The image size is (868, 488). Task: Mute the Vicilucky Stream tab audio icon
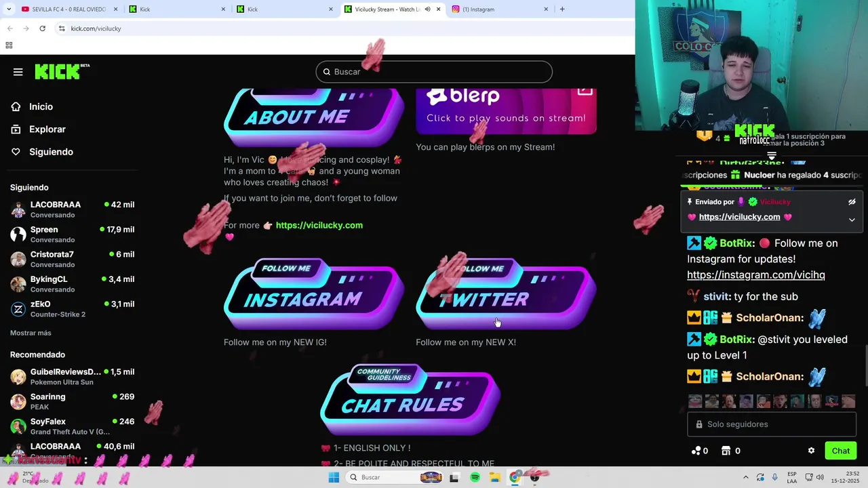coord(427,9)
